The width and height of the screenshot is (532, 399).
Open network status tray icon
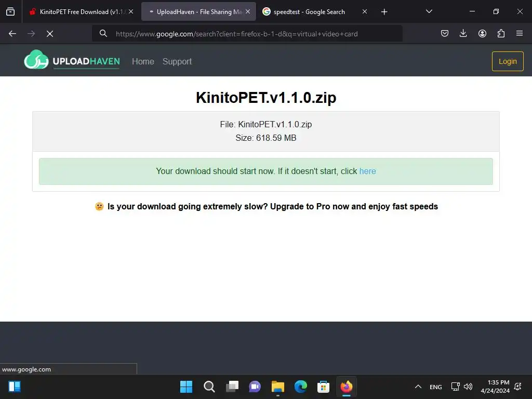(x=455, y=387)
